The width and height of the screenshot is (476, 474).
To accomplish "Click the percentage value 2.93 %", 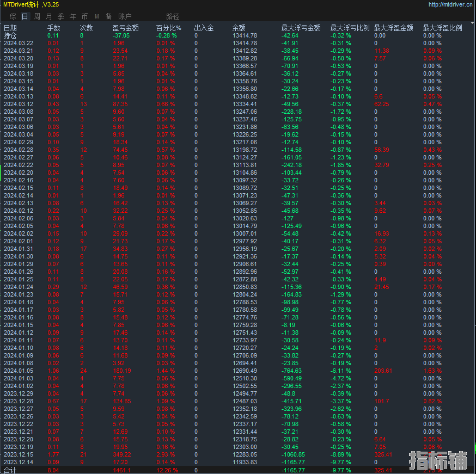I will [166, 454].
